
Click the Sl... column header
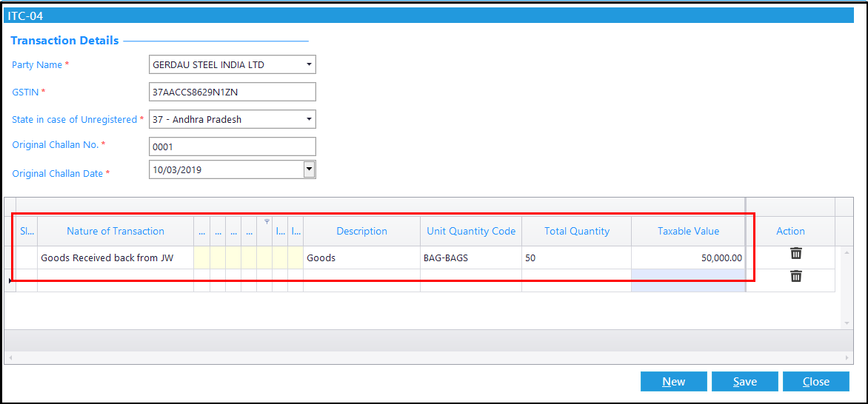point(27,232)
